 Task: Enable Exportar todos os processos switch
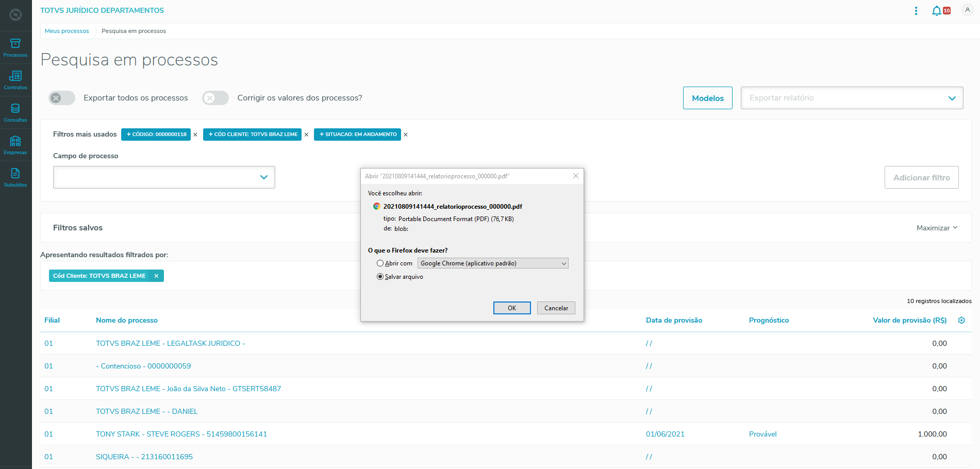(x=62, y=98)
